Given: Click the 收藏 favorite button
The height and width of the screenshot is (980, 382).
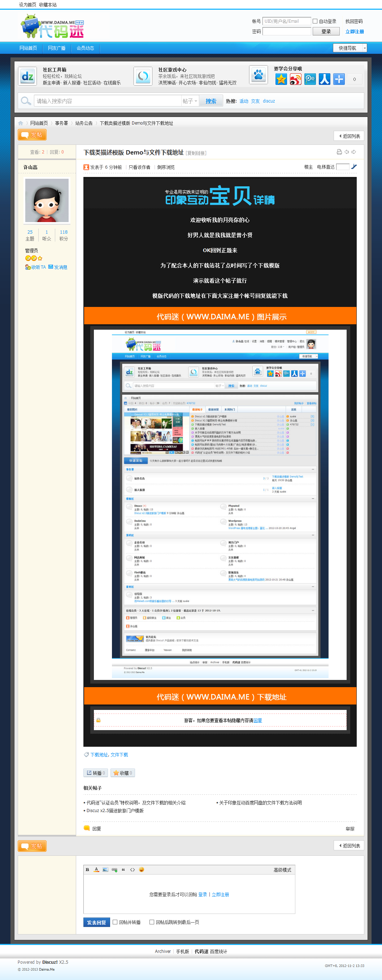Looking at the screenshot, I should (122, 773).
